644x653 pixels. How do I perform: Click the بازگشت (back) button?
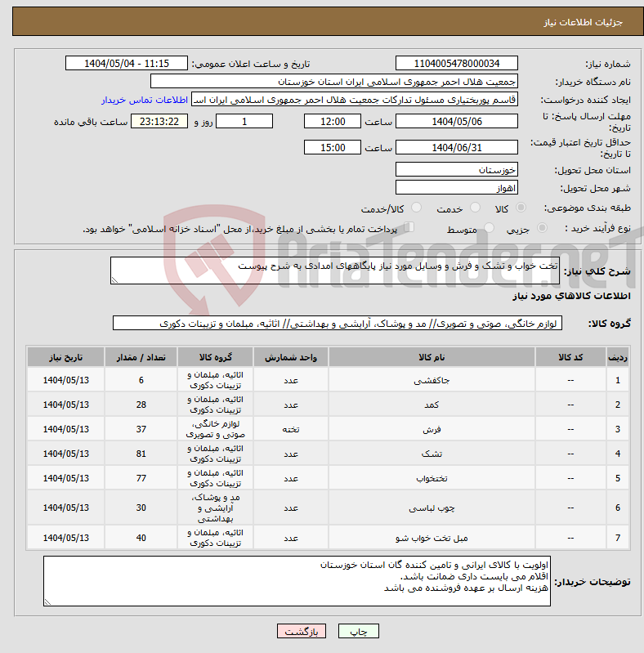302,632
